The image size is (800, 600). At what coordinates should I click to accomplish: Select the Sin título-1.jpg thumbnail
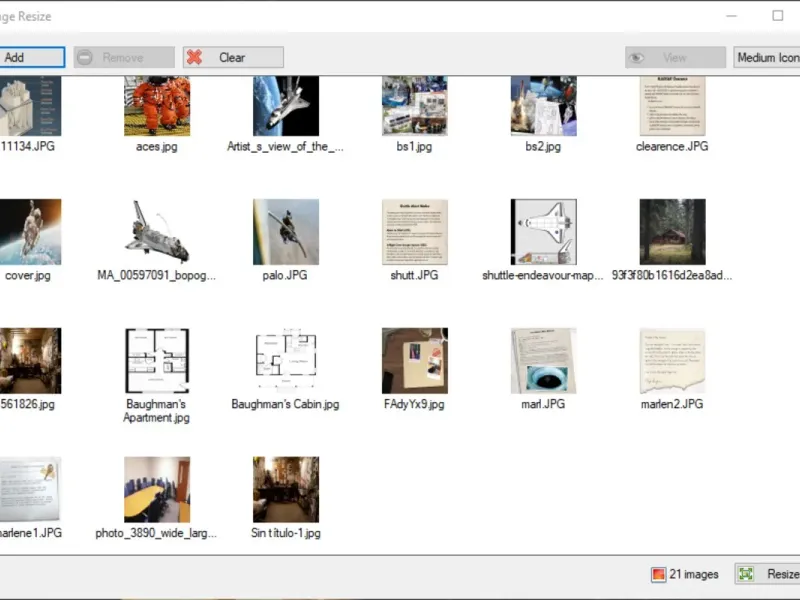(286, 490)
